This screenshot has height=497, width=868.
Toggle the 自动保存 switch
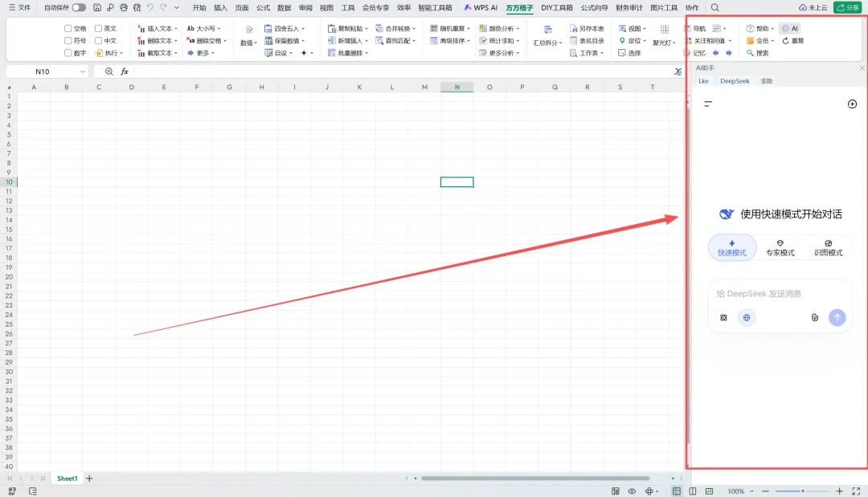pos(79,8)
